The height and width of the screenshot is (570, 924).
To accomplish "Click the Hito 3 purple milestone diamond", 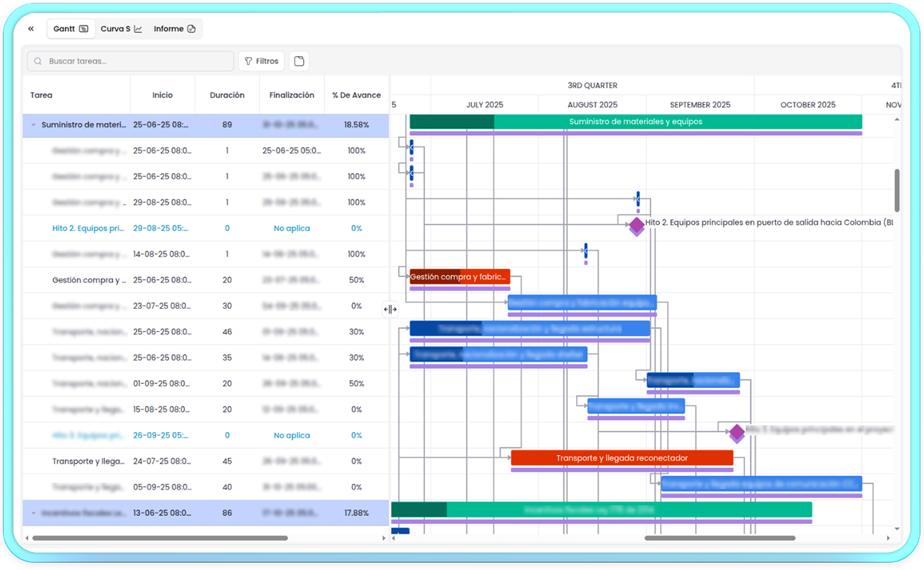I will tap(736, 432).
